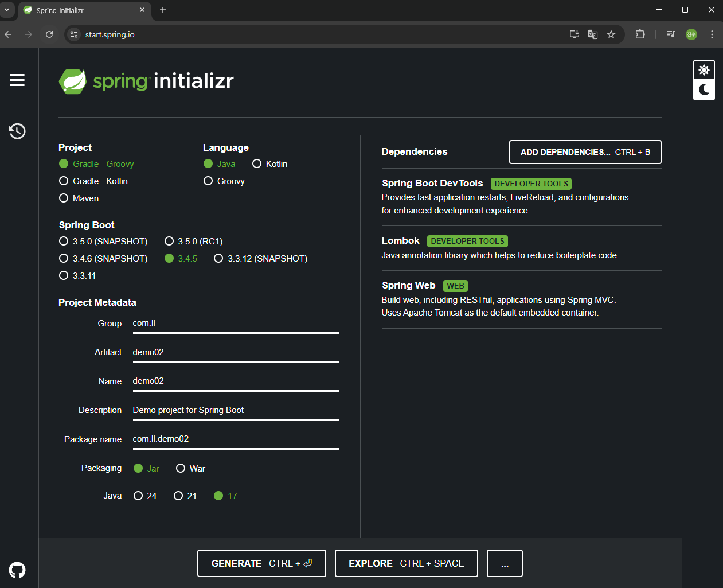Choose War packaging

(190, 469)
